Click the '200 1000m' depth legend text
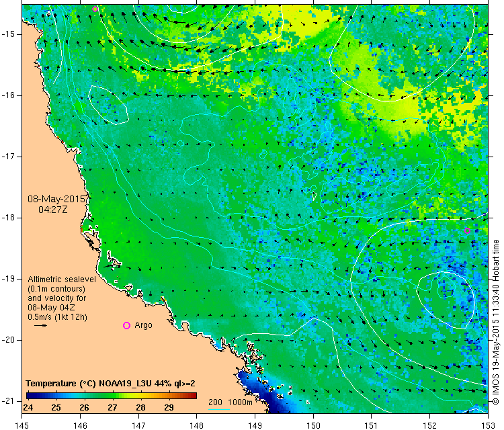Image resolution: width=504 pixels, height=430 pixels. click(230, 402)
